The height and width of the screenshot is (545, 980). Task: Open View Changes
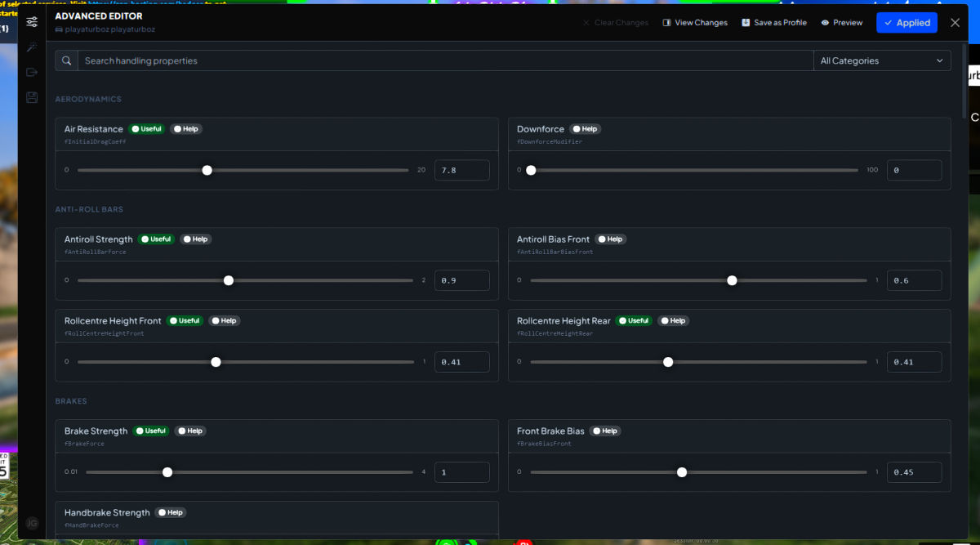[695, 23]
